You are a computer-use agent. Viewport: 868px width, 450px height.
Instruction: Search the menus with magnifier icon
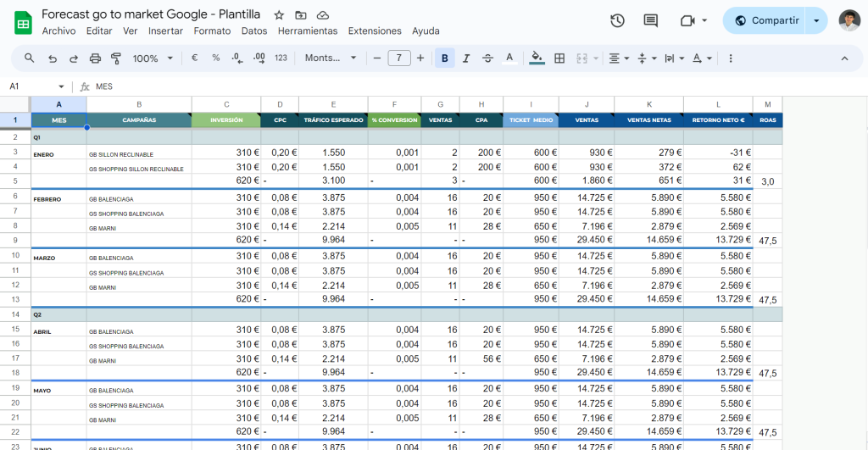click(30, 58)
